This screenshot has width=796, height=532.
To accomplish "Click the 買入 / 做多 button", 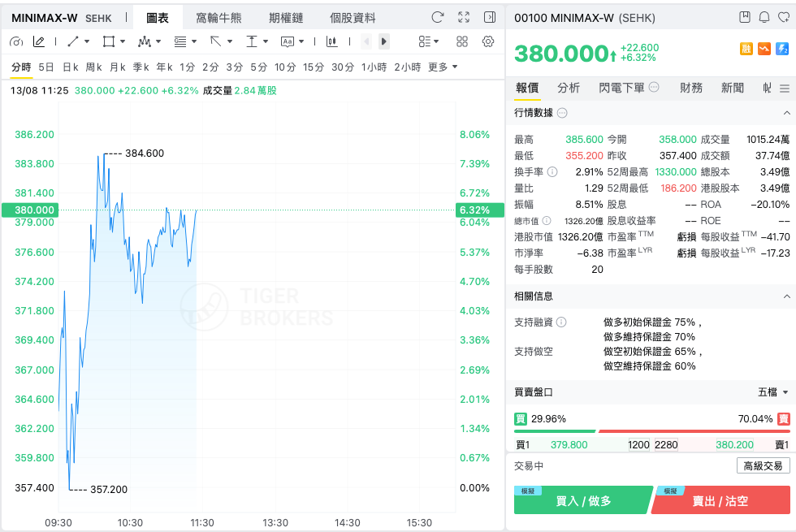I will coord(583,500).
